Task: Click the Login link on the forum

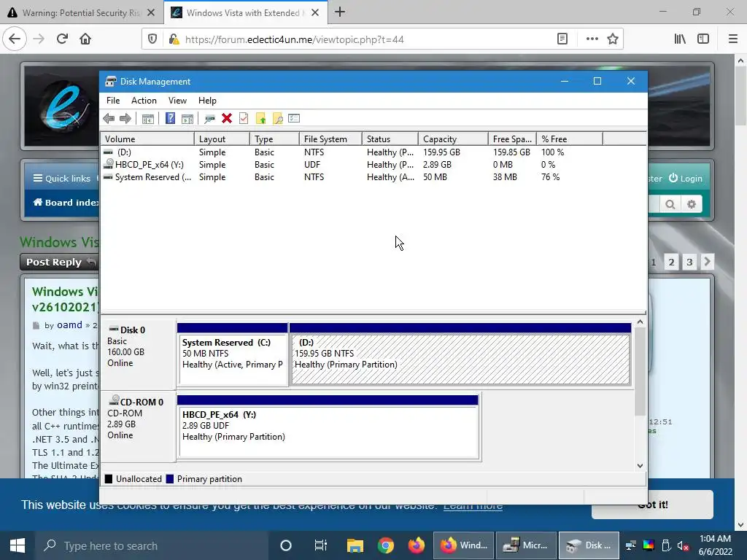Action: [x=686, y=179]
